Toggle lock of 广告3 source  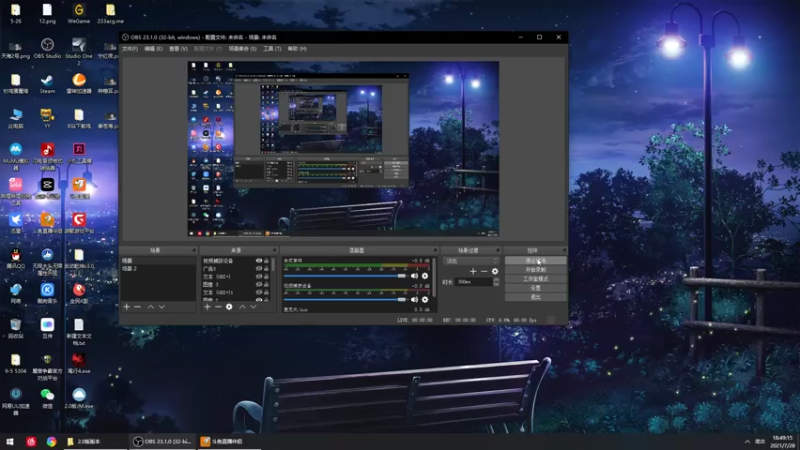pyautogui.click(x=266, y=268)
